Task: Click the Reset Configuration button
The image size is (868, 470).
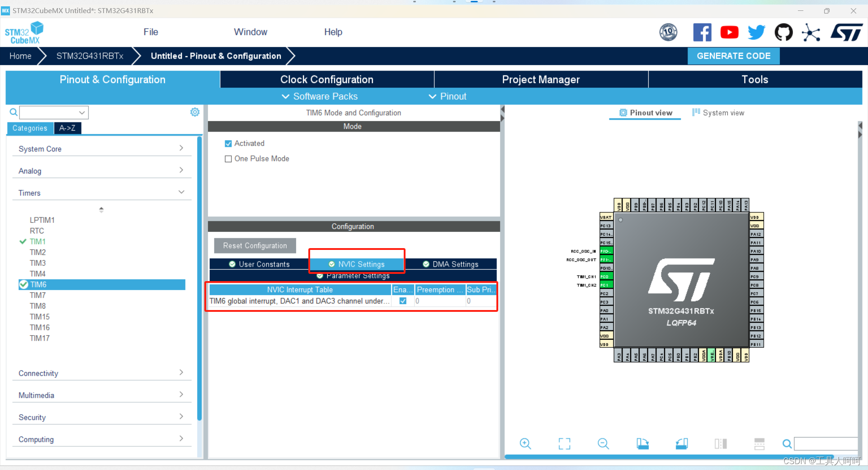Action: click(x=255, y=246)
